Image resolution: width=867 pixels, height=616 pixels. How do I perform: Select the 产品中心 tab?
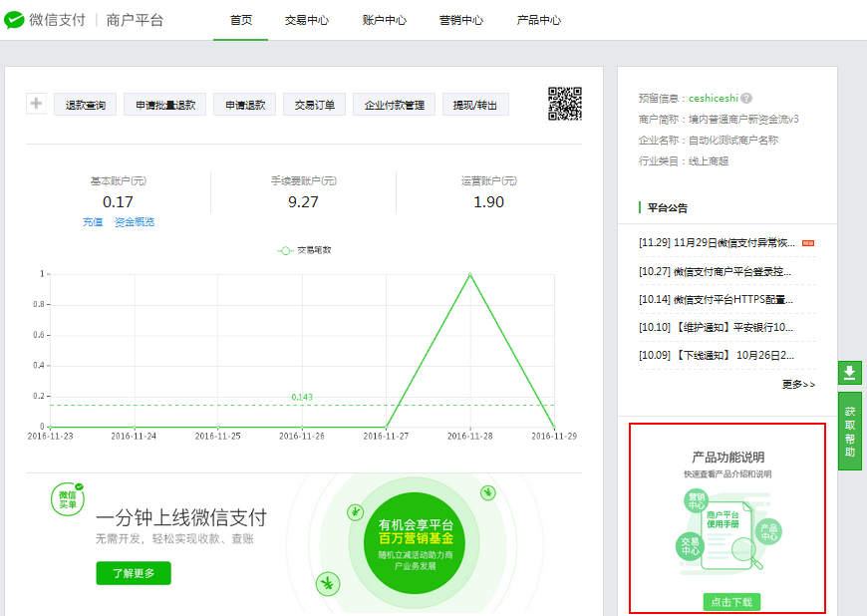tap(539, 20)
